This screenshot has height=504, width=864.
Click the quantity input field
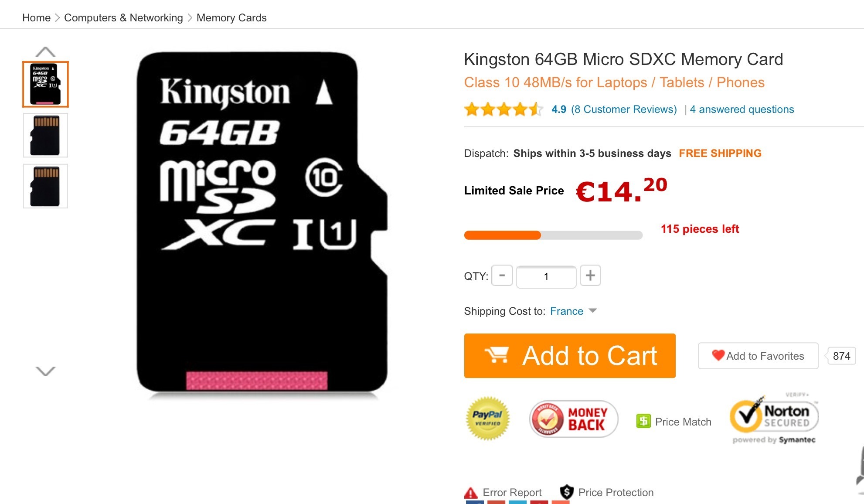click(x=546, y=276)
